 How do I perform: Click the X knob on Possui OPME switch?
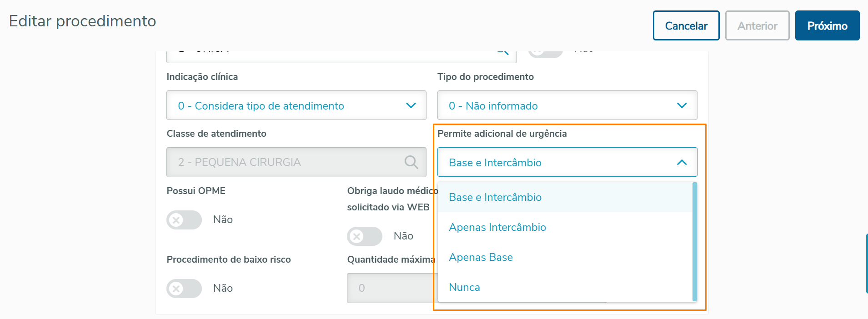(x=176, y=220)
